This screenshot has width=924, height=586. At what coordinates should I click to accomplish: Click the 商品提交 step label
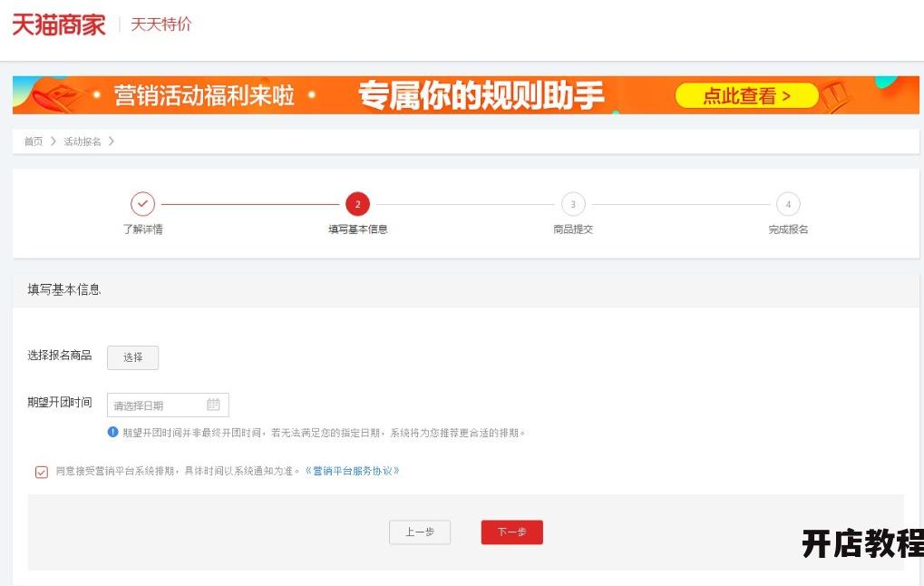pyautogui.click(x=573, y=230)
